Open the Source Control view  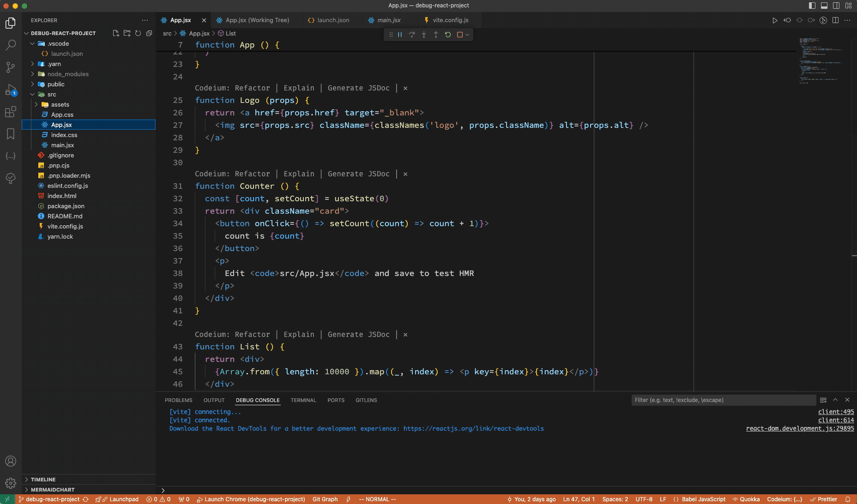coord(10,67)
